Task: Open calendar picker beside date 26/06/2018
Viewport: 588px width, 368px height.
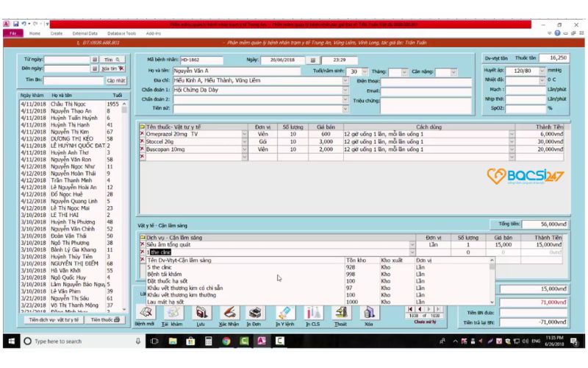Action: 313,60
